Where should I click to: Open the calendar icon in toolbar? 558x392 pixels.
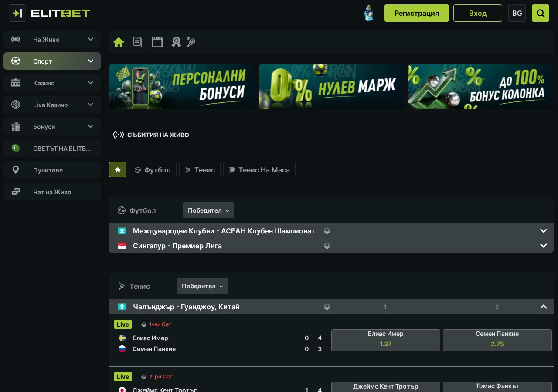click(157, 42)
